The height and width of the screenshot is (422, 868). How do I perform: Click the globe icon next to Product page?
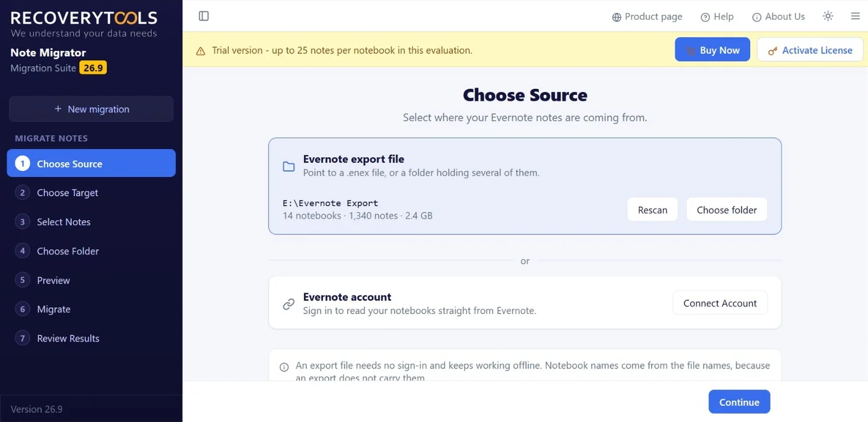coord(616,17)
